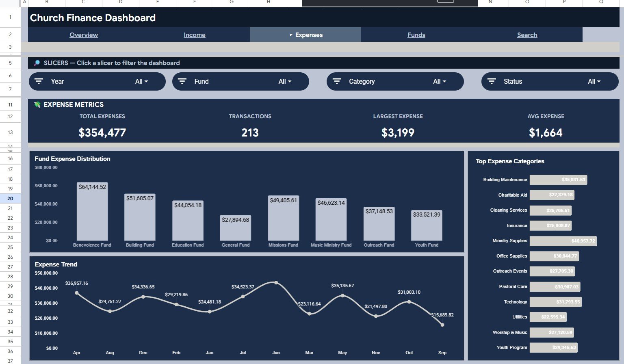624x364 pixels.
Task: Click the transactions count 213
Action: (250, 133)
